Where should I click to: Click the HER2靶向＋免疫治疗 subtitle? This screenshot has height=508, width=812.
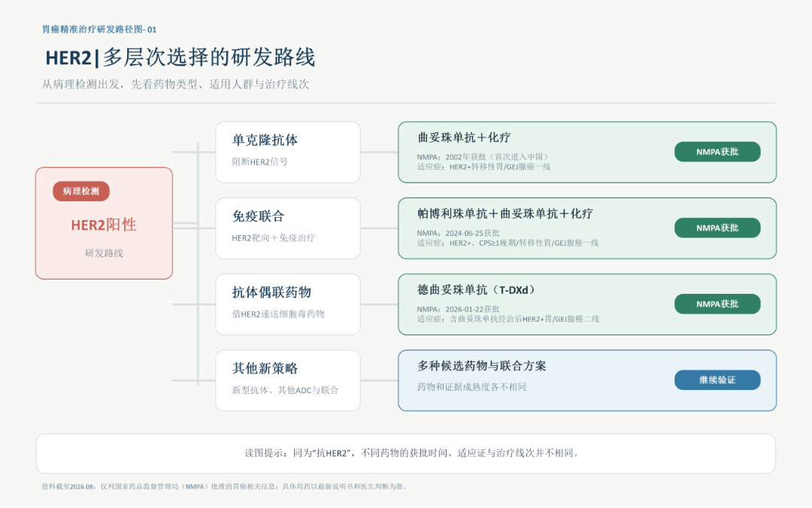273,237
